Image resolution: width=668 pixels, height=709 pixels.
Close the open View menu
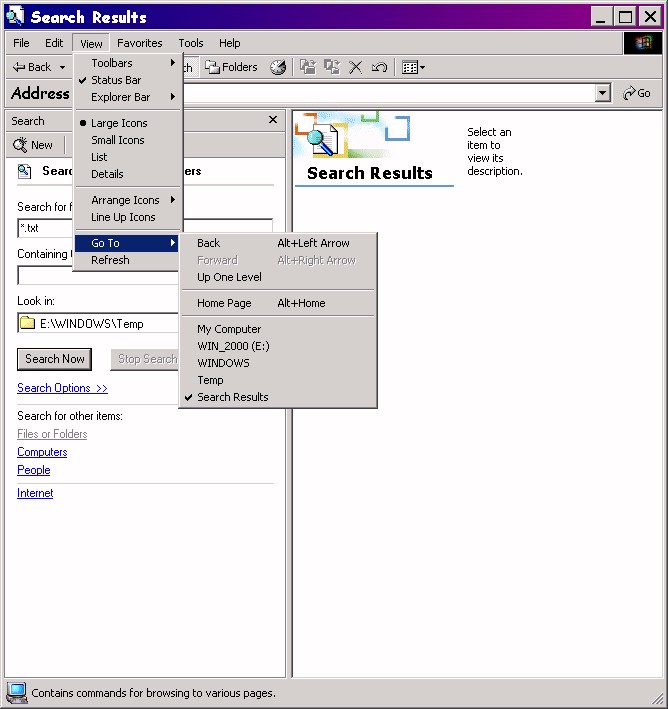pyautogui.click(x=91, y=43)
